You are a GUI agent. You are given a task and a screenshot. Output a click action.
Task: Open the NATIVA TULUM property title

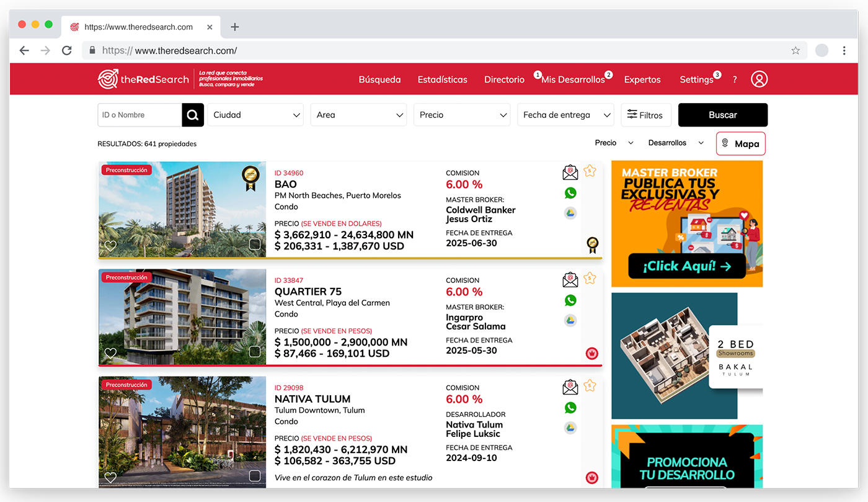[312, 399]
